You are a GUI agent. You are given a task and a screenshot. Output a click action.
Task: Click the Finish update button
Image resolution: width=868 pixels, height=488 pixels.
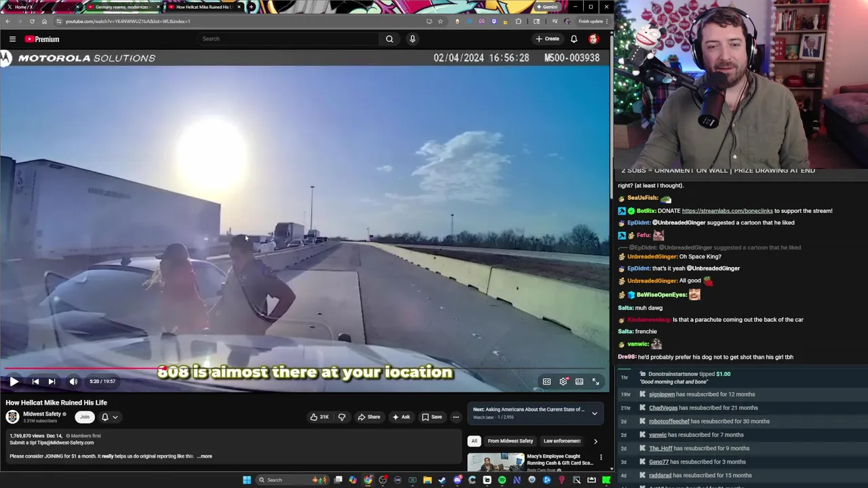591,21
